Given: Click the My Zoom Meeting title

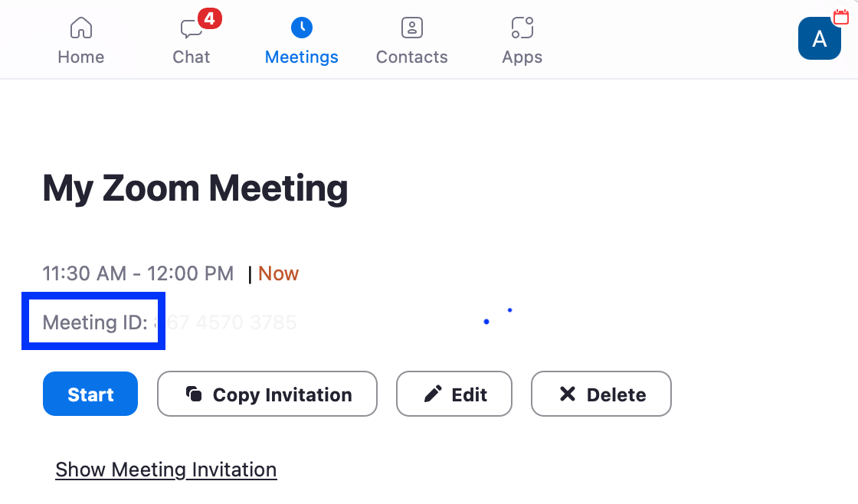Looking at the screenshot, I should click(x=195, y=188).
